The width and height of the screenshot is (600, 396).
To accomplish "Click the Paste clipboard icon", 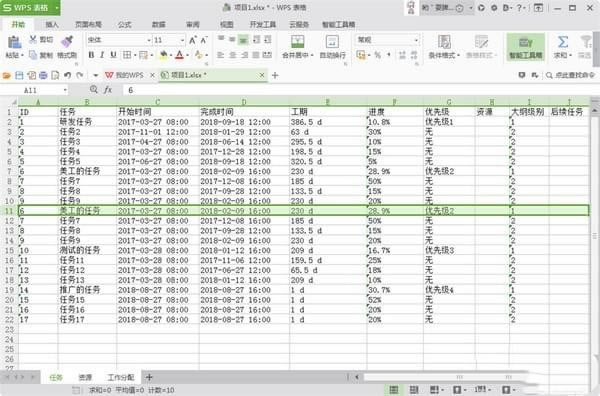I will [15, 42].
